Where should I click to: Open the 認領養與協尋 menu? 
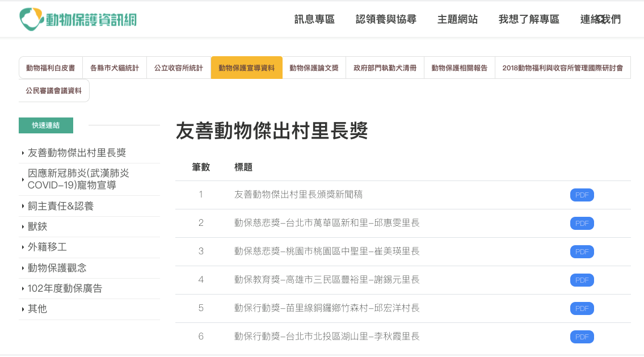click(x=386, y=19)
